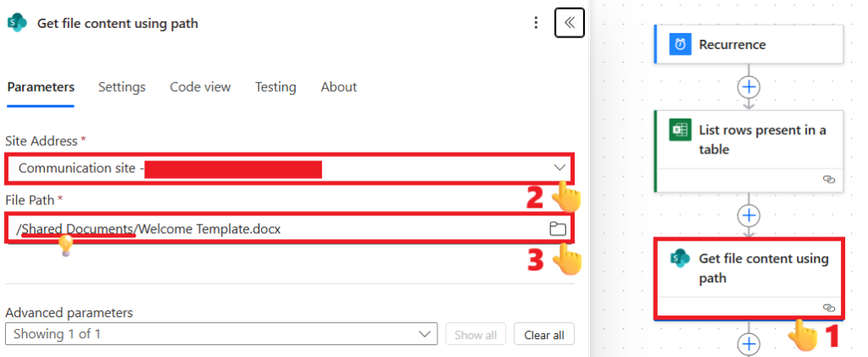Viewport: 868px width, 357px height.
Task: Click the Recurrence clock icon
Action: click(x=680, y=45)
